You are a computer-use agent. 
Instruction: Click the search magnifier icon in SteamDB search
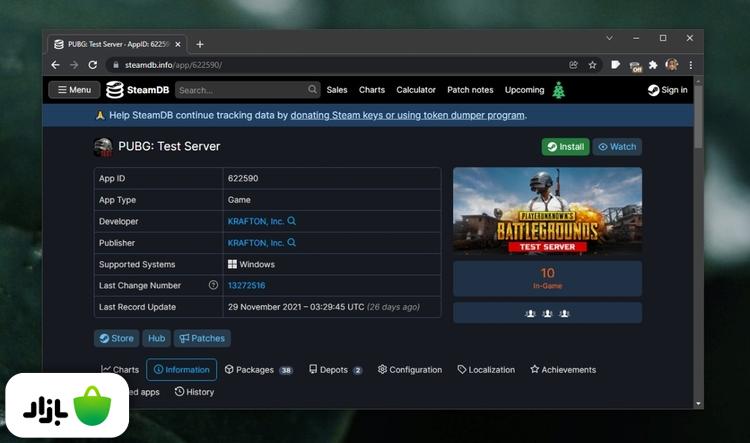tap(311, 90)
